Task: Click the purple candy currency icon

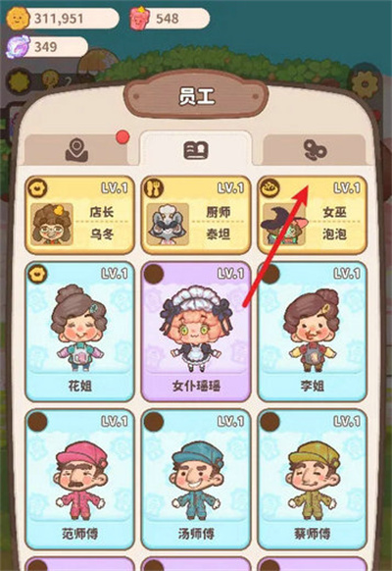Action: pyautogui.click(x=18, y=47)
